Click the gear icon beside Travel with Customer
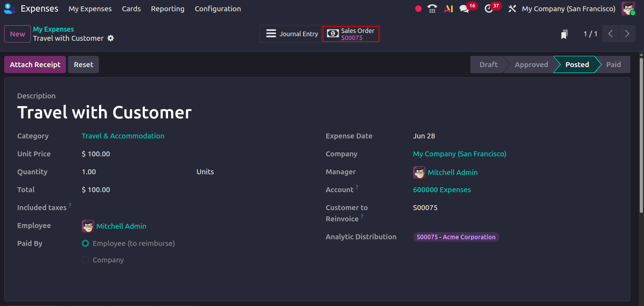The width and height of the screenshot is (644, 306). [110, 38]
